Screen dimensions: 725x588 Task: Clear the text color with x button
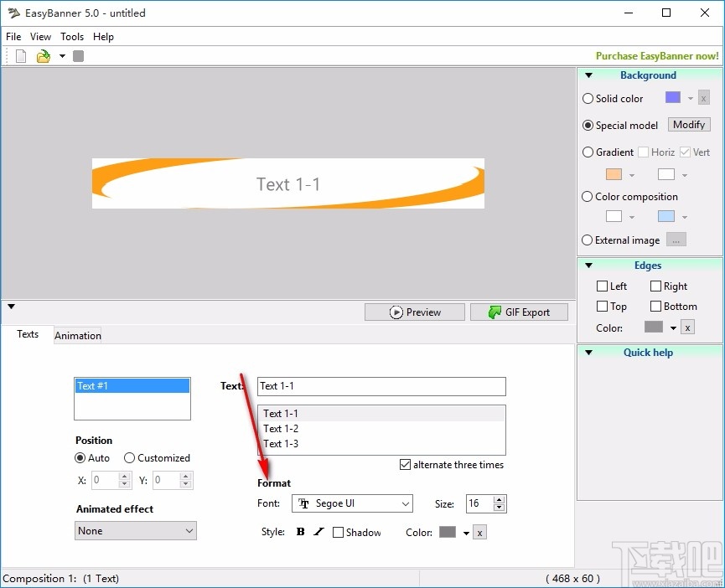(480, 533)
